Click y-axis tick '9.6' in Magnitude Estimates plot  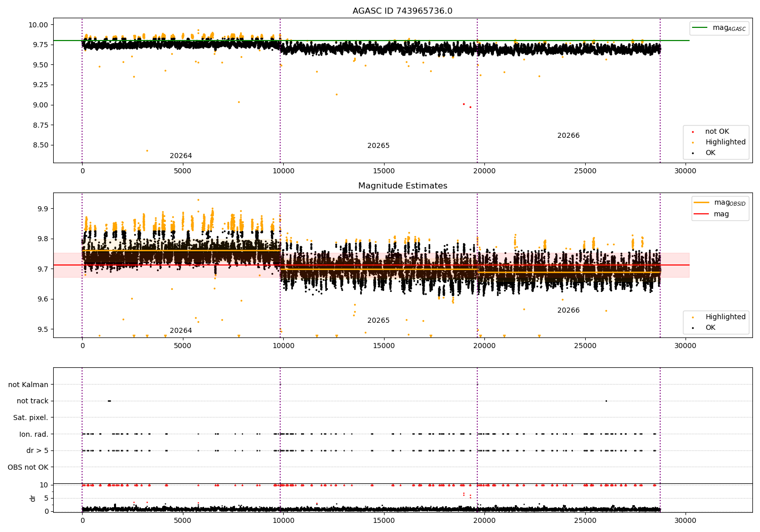(43, 299)
